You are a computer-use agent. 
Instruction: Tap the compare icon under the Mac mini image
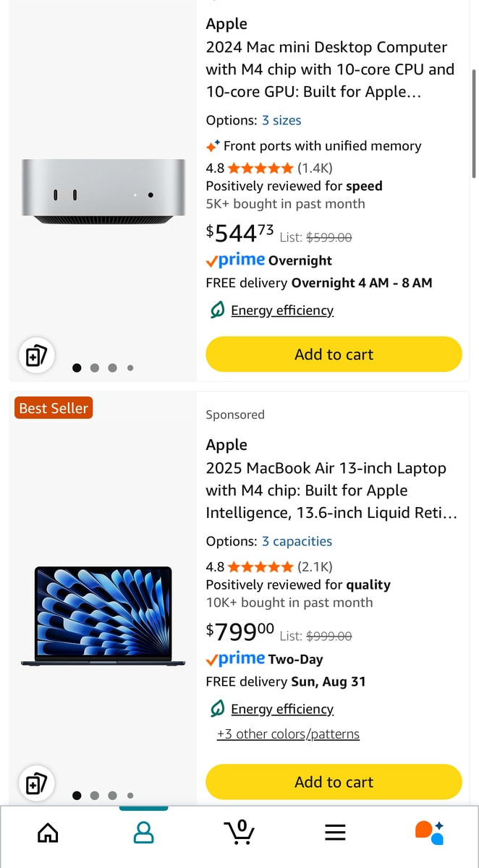36,355
